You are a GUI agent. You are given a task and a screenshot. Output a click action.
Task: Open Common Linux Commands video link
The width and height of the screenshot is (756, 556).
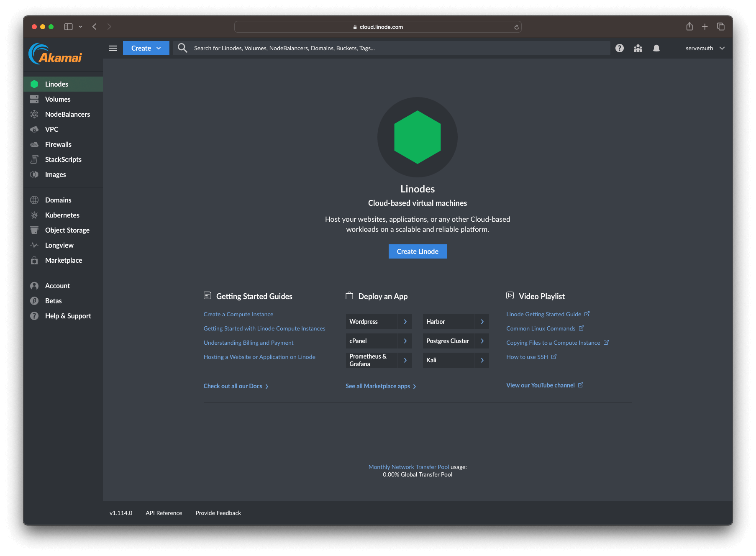tap(545, 328)
